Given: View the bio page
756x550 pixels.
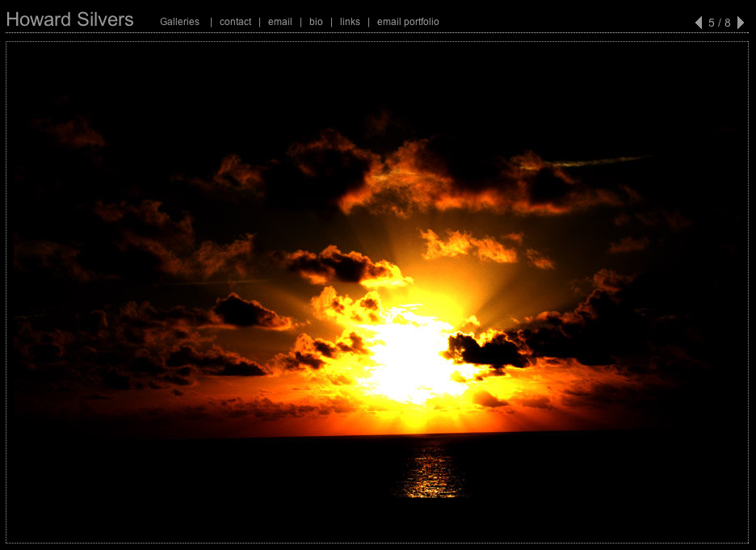Looking at the screenshot, I should (x=316, y=22).
